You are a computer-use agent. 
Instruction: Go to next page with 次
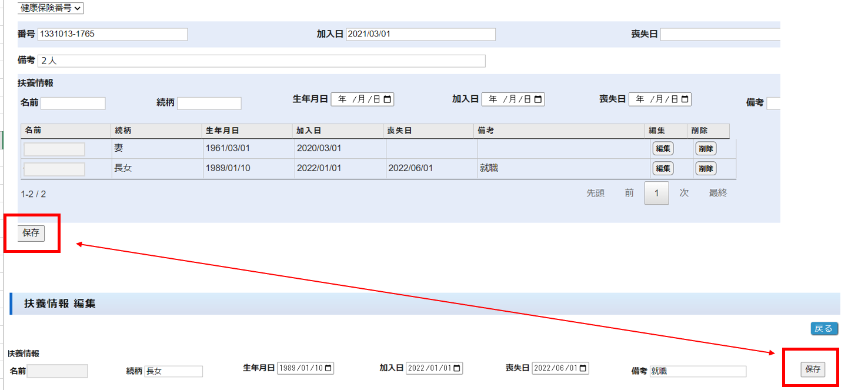(x=684, y=193)
